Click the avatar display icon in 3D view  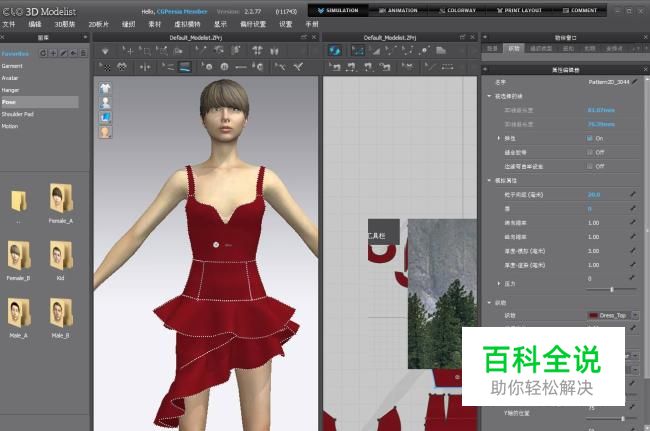105,103
